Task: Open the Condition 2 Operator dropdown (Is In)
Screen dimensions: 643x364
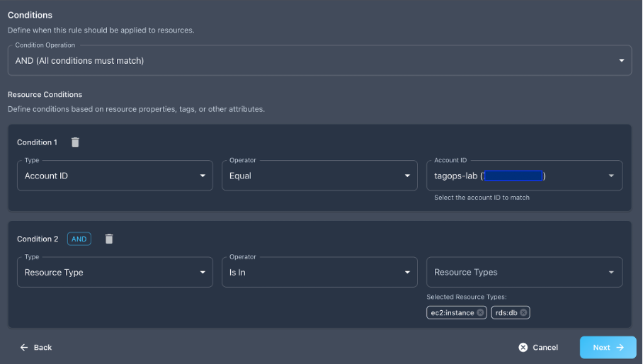Action: tap(319, 272)
